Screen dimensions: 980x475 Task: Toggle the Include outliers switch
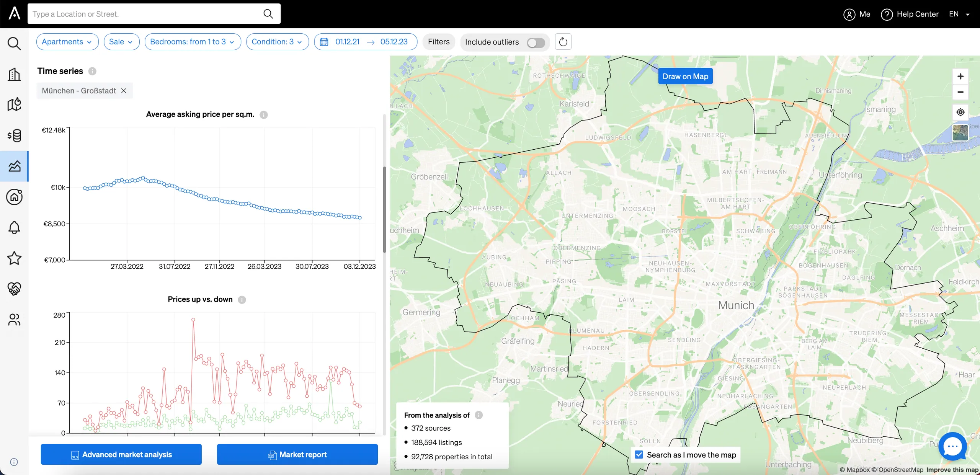[x=536, y=42]
